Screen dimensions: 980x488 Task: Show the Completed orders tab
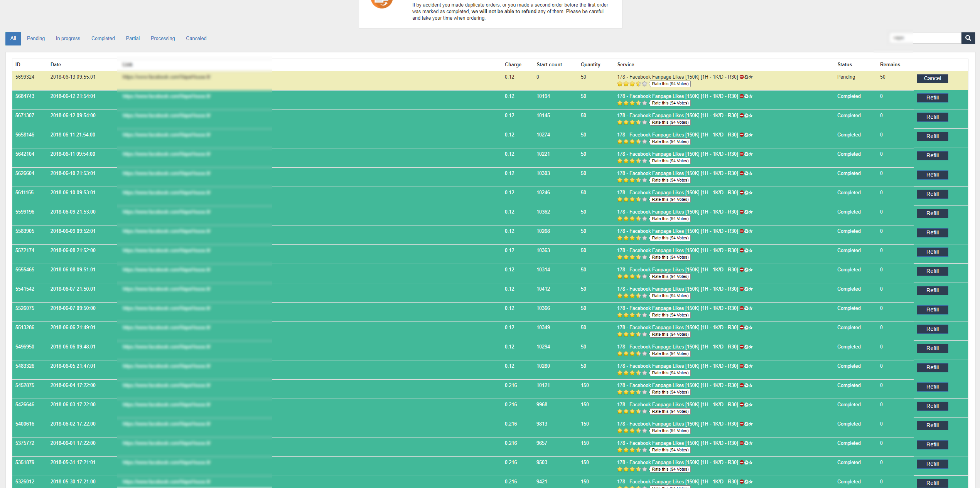103,39
